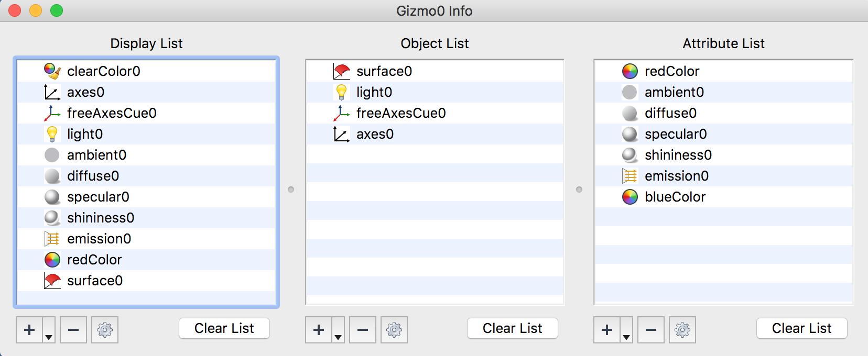Click the clearColor0 paintbrush icon in Display List

point(52,71)
